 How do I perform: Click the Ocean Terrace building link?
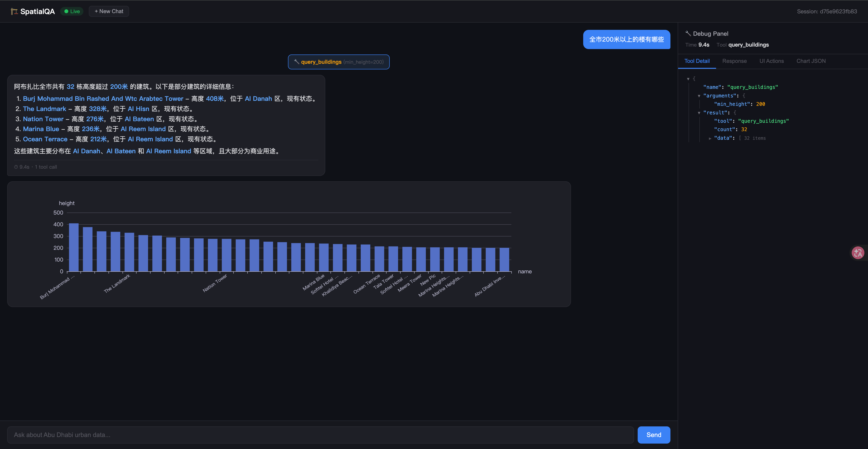45,139
